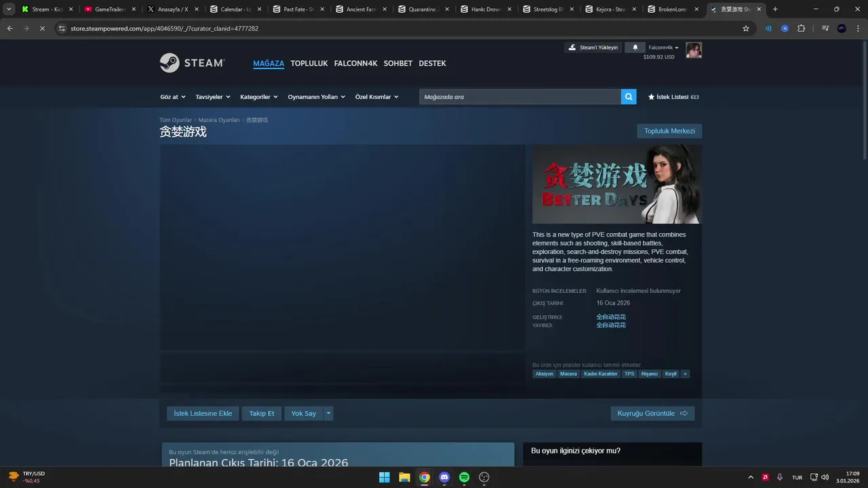Select the Aksiyon tag
The width and height of the screenshot is (868, 488).
coord(545,374)
